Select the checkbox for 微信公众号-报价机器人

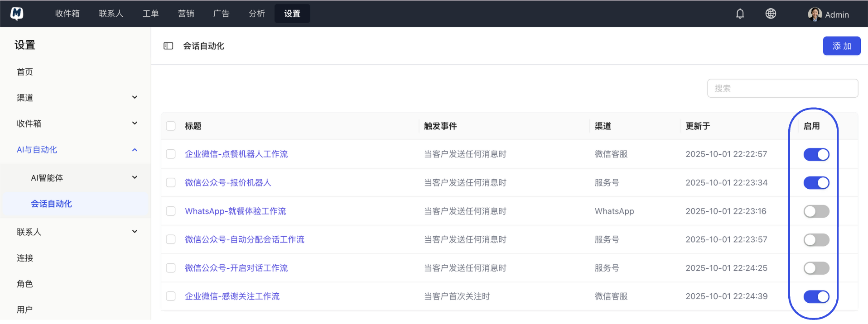pos(171,183)
